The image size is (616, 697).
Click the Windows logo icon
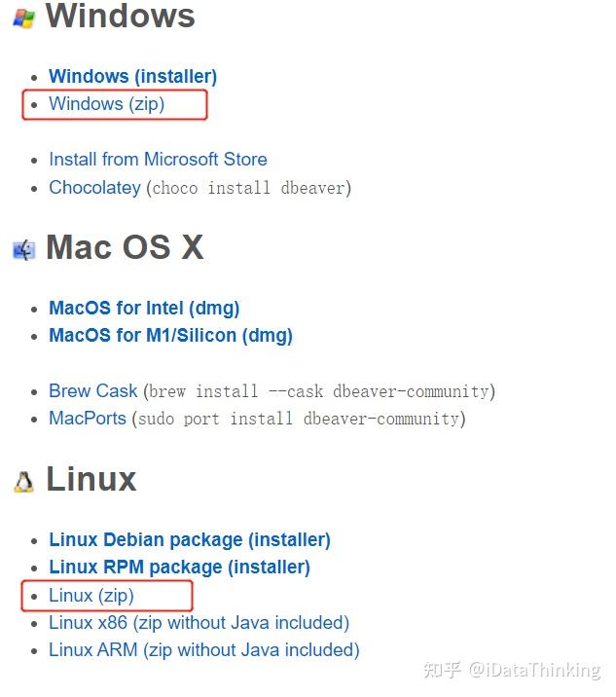coord(23,19)
